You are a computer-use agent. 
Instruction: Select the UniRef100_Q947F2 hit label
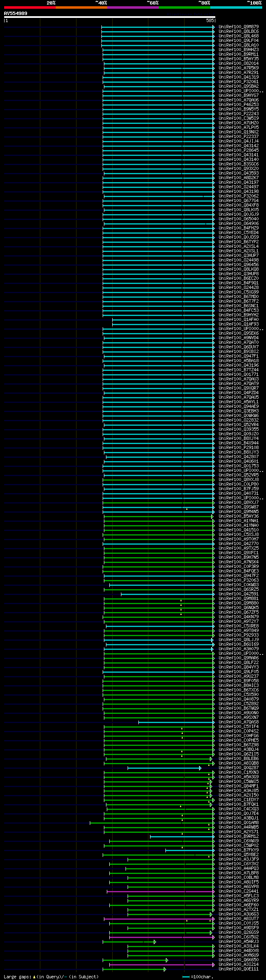(239, 576)
